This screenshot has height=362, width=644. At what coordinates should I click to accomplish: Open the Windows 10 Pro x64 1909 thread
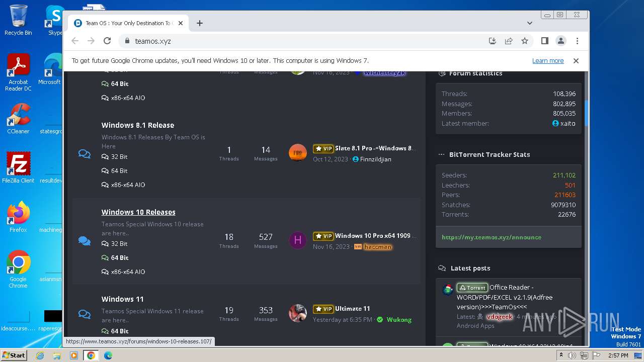click(x=376, y=236)
